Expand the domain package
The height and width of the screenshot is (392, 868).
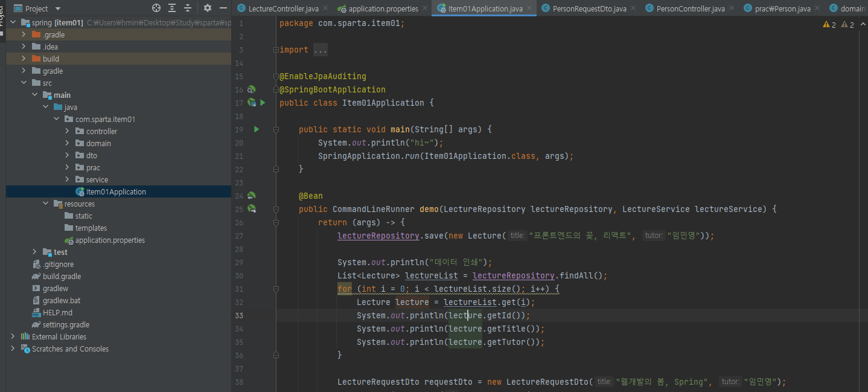click(x=68, y=143)
